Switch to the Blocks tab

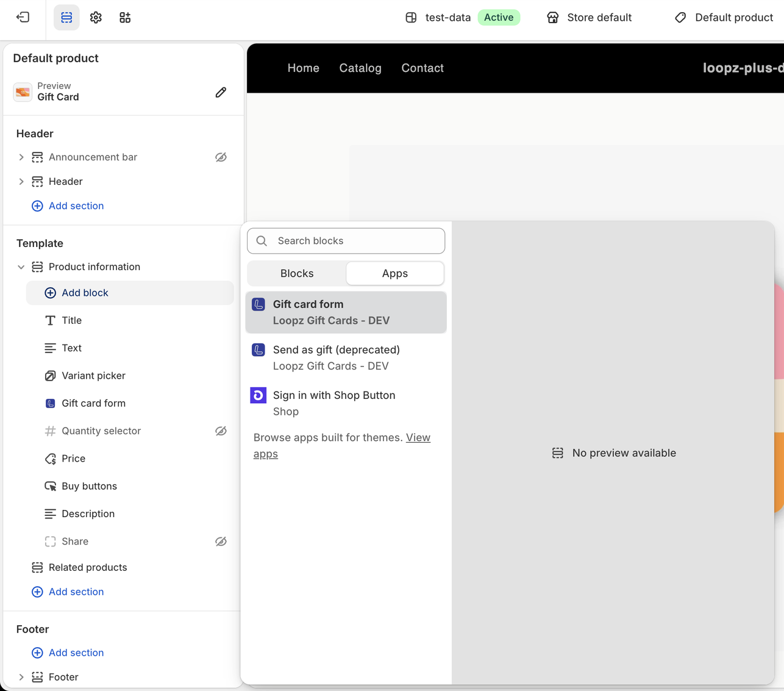coord(297,273)
